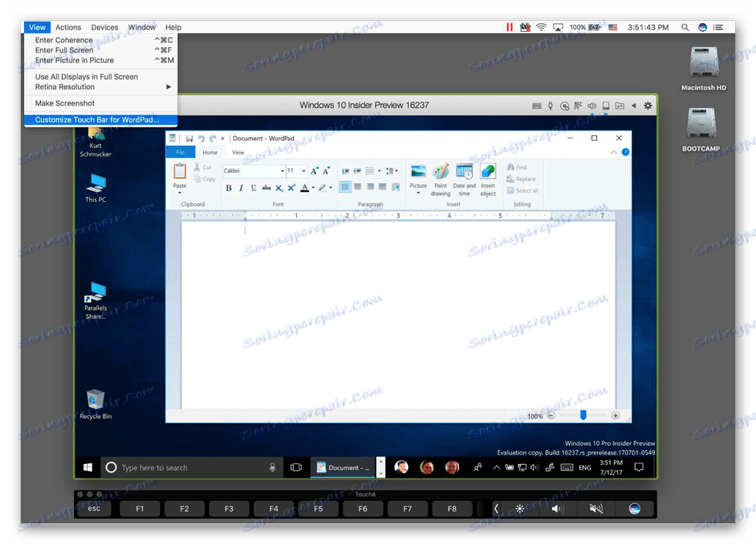Click the Windows Start button

tap(88, 467)
